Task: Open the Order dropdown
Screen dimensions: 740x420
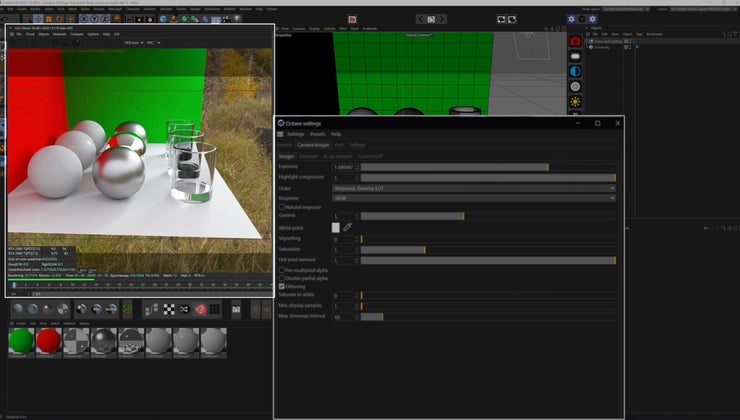Action: click(474, 188)
